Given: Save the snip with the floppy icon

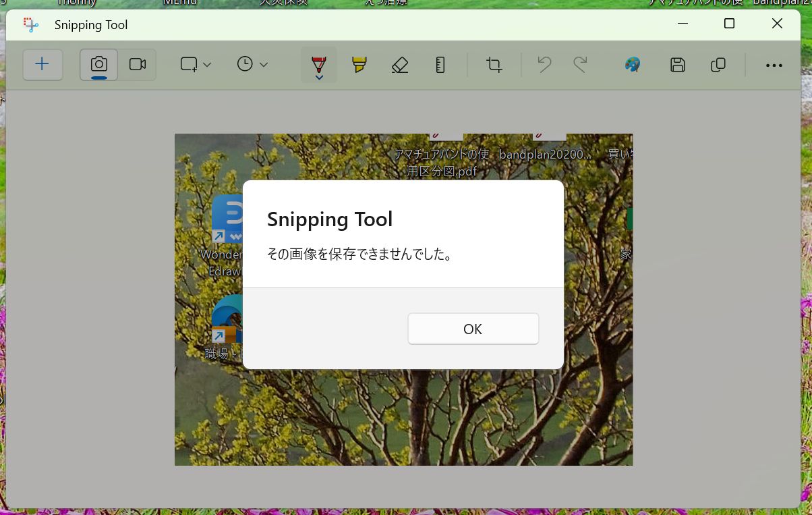Looking at the screenshot, I should [x=678, y=65].
